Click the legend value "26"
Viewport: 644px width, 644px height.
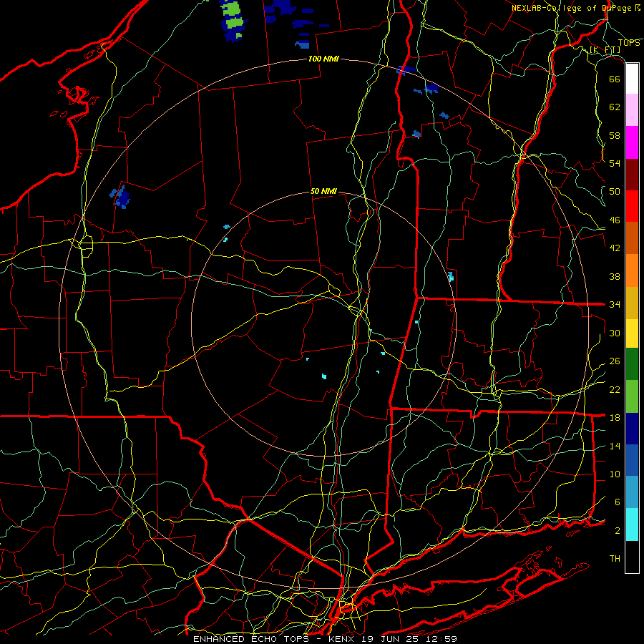615,361
